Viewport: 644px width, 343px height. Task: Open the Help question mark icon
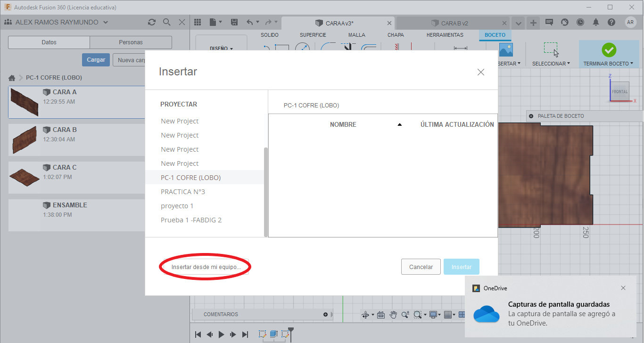611,22
